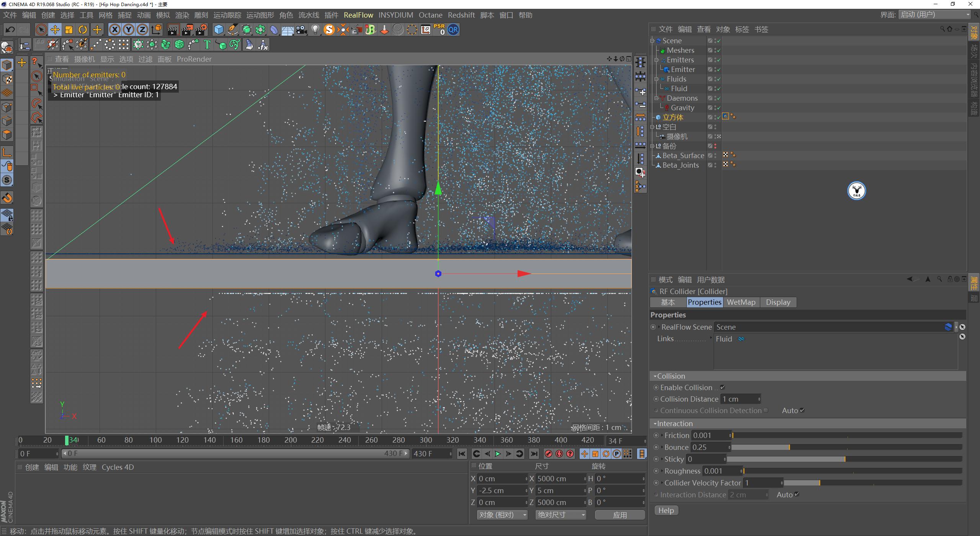Screen dimensions: 980x536
Task: Click the cube primitive icon
Action: 219,29
